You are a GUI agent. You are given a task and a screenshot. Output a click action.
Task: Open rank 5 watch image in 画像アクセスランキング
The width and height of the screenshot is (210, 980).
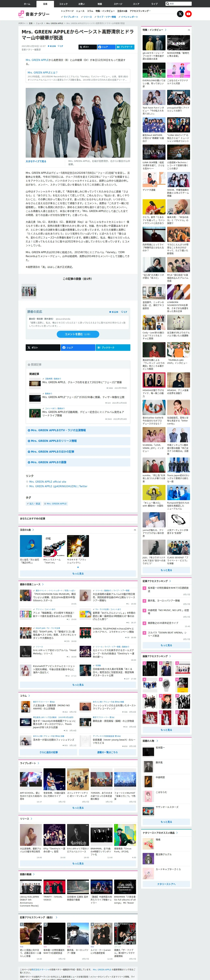click(x=166, y=685)
